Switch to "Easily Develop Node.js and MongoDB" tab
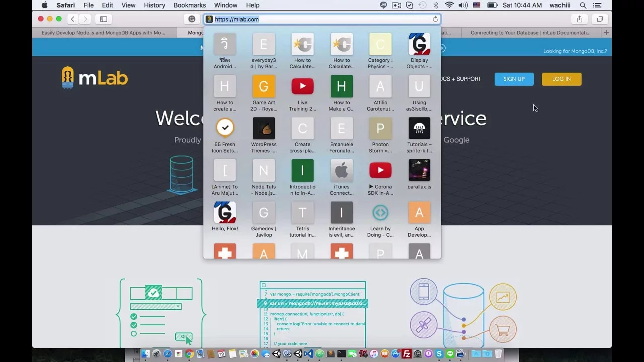Screen dimensions: 644x362 point(103,33)
